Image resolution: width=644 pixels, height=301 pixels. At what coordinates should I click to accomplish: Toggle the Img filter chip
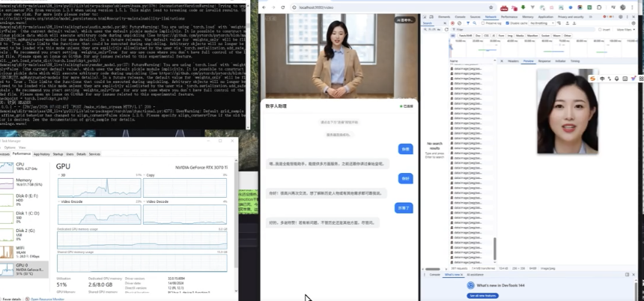click(x=510, y=36)
